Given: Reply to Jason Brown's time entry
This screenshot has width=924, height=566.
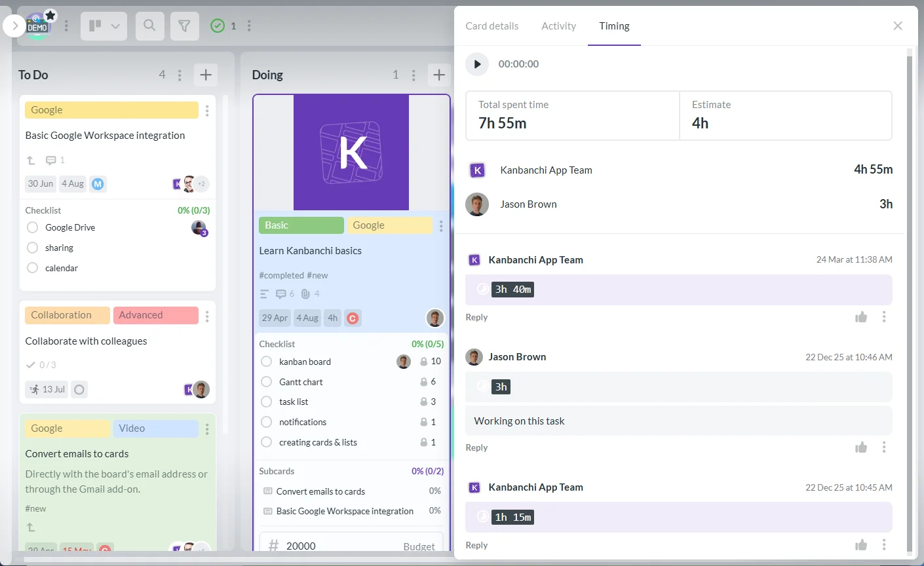Looking at the screenshot, I should 476,447.
